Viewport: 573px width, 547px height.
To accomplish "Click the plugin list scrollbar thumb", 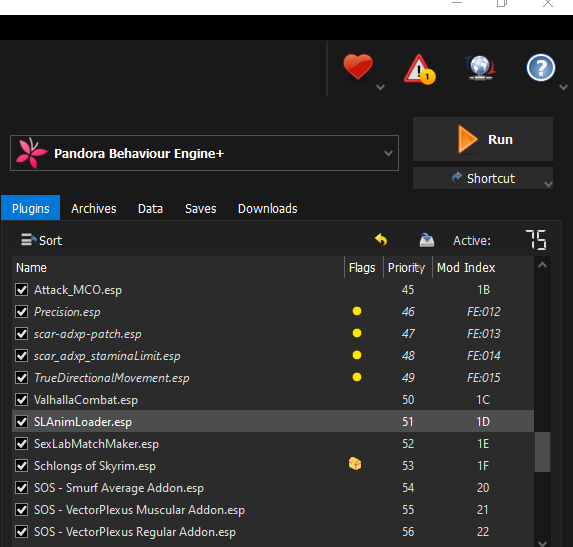I will (x=542, y=452).
